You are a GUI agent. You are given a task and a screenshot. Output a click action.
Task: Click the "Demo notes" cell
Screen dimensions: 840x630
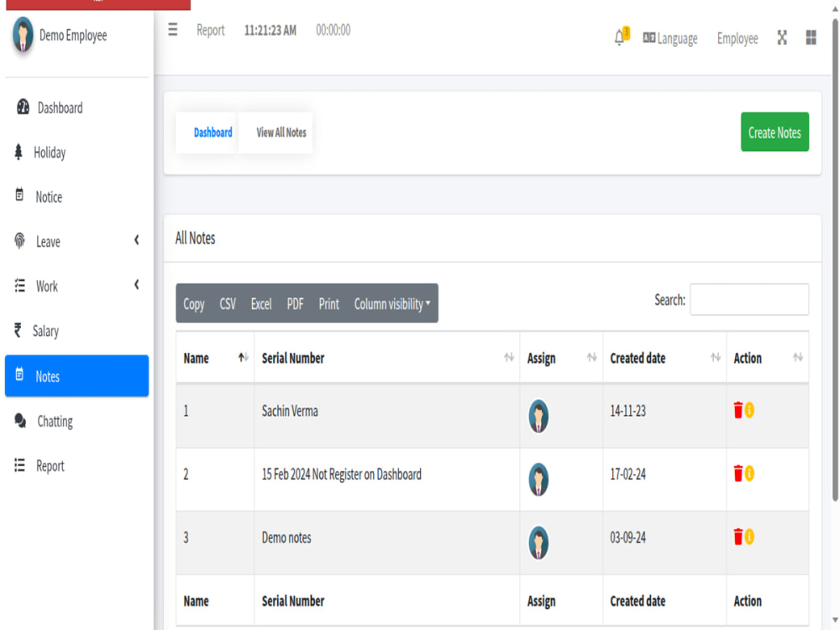[x=386, y=542]
